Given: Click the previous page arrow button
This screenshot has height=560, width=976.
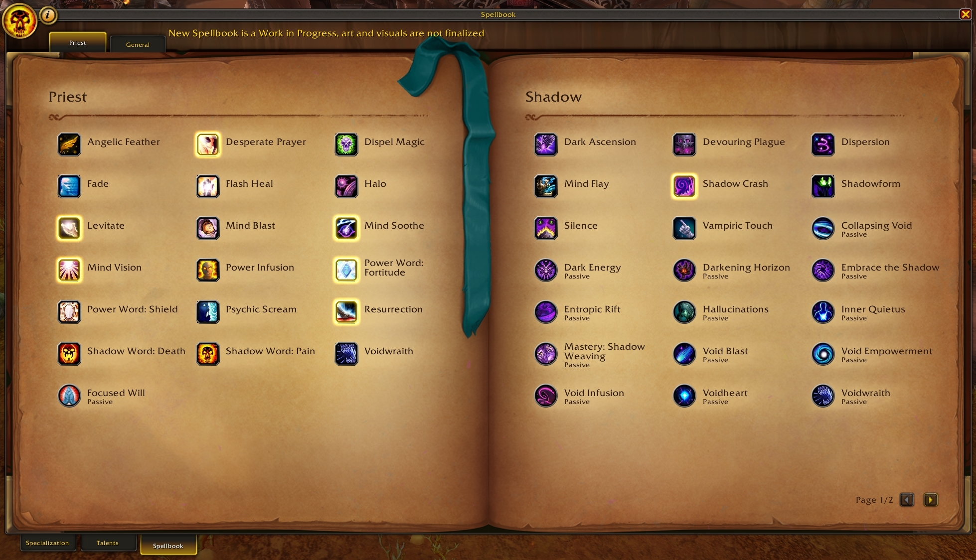Looking at the screenshot, I should (x=909, y=500).
